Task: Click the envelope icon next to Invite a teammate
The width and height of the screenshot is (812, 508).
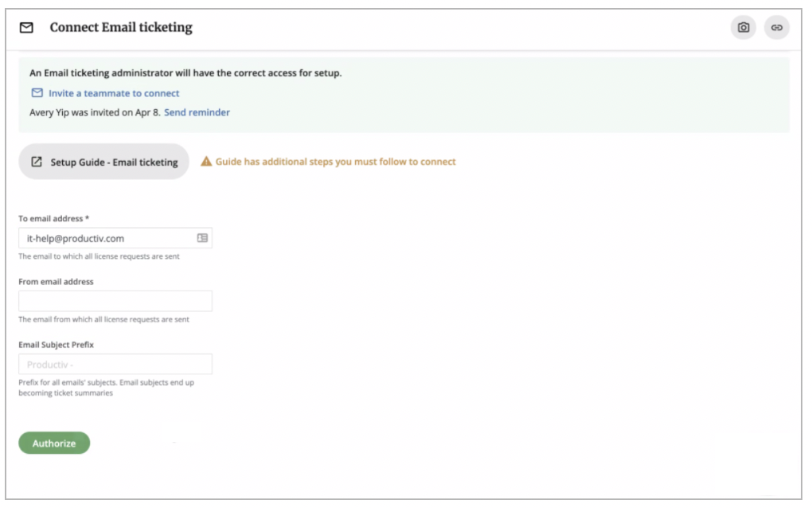Action: coord(36,93)
